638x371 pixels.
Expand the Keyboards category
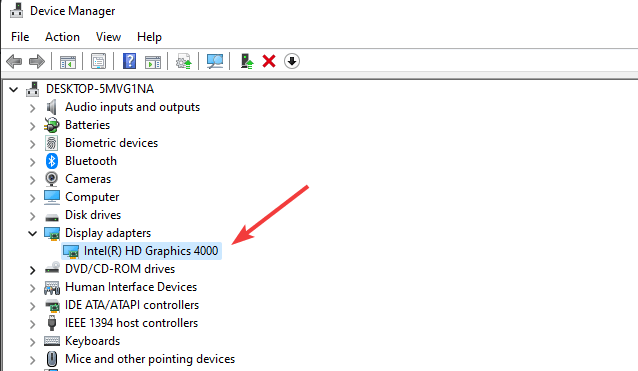pos(33,342)
